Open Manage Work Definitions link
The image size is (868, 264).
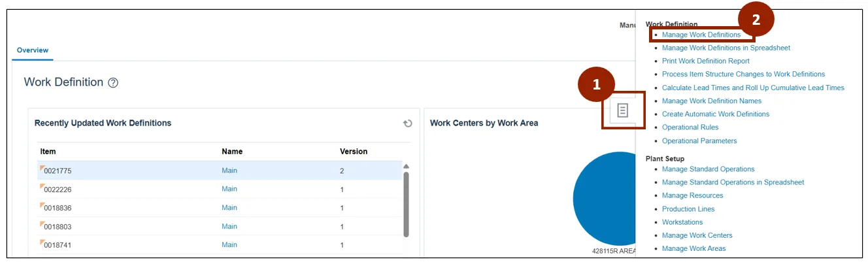pyautogui.click(x=701, y=35)
